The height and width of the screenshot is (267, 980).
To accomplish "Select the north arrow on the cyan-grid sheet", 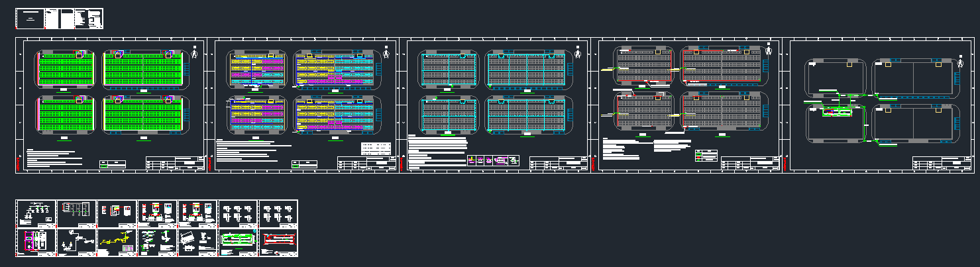I will click(x=578, y=53).
